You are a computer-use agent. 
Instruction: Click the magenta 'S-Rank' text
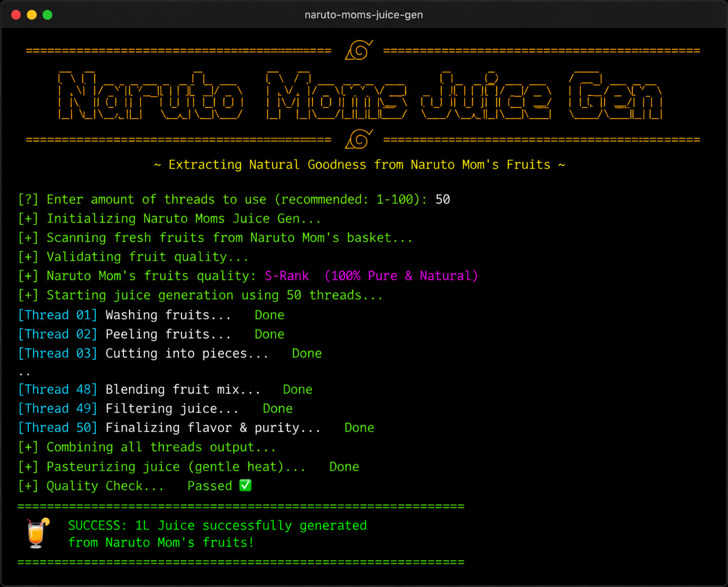pyautogui.click(x=287, y=276)
